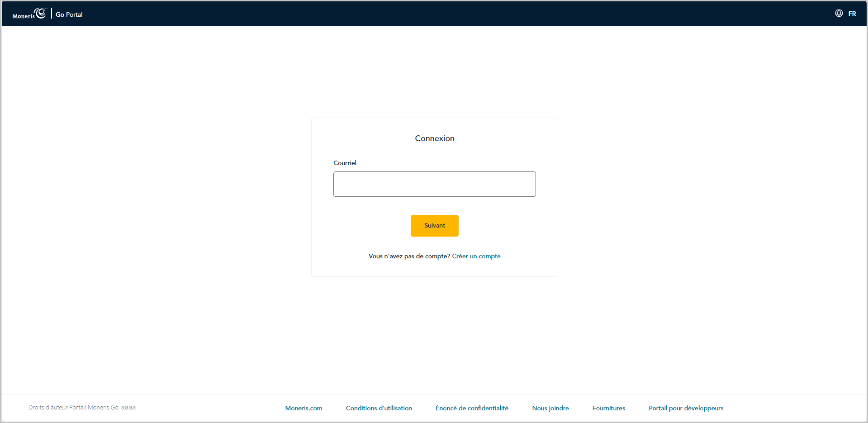Click the Moneris swirl logo
868x423 pixels.
coord(41,13)
